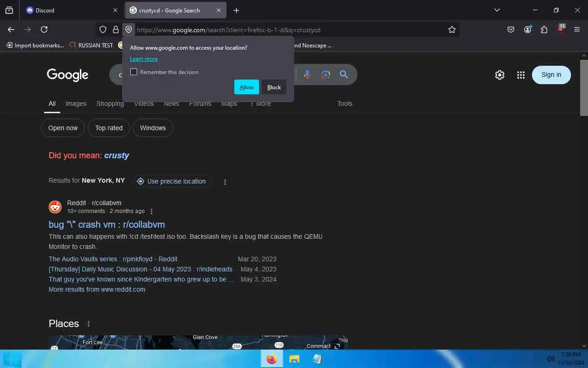Go back with the back arrow

tap(11, 29)
